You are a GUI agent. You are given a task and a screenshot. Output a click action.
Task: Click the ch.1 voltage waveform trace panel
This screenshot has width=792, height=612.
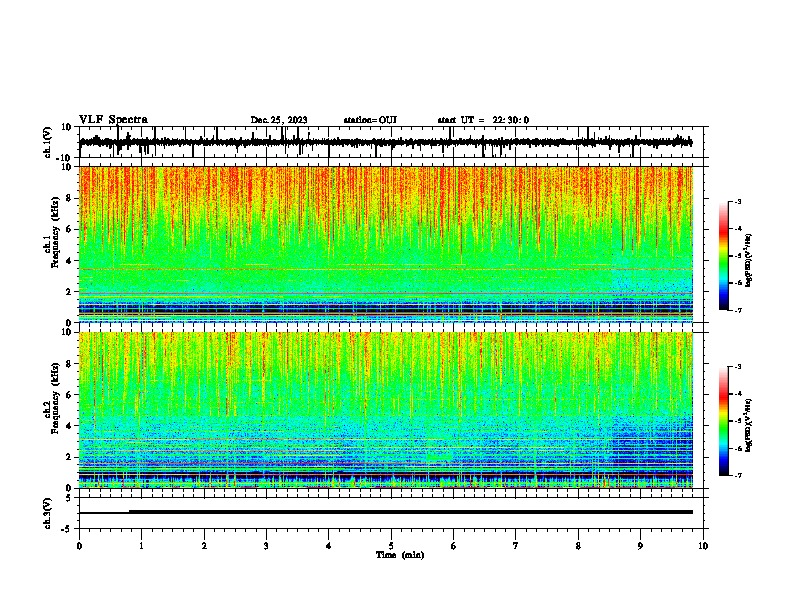tap(391, 142)
